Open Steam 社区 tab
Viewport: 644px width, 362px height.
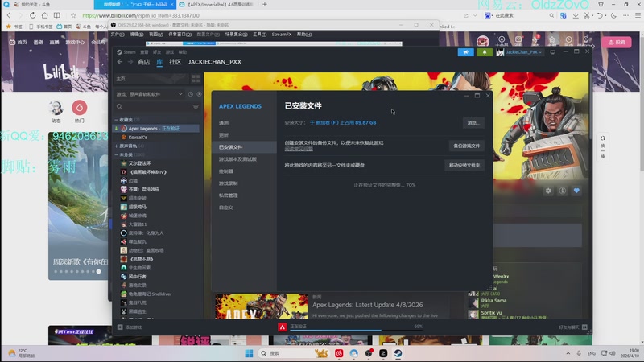(175, 62)
